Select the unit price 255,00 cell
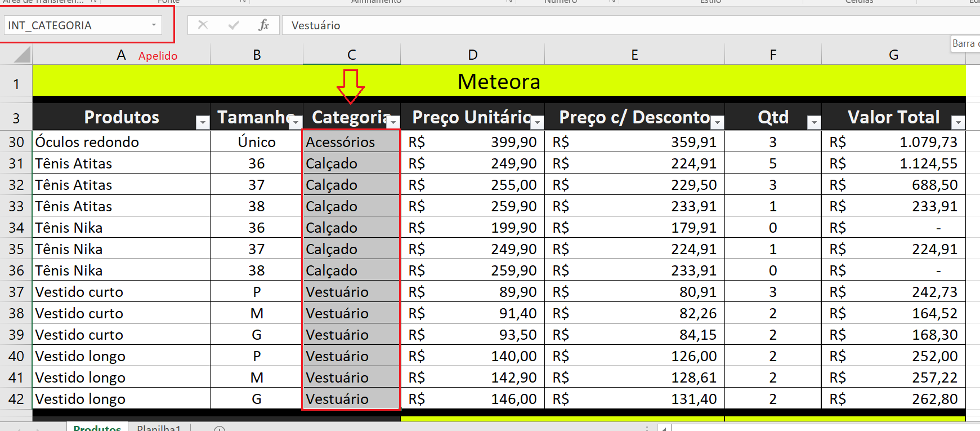This screenshot has height=431, width=980. point(473,185)
